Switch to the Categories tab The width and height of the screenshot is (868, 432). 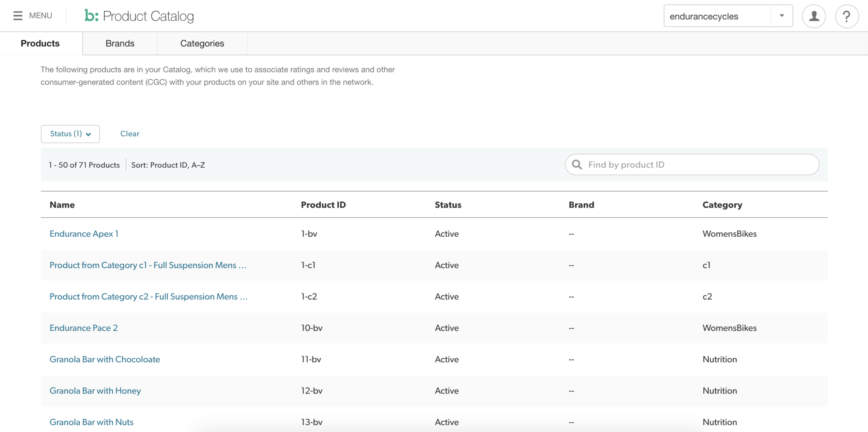pos(202,44)
